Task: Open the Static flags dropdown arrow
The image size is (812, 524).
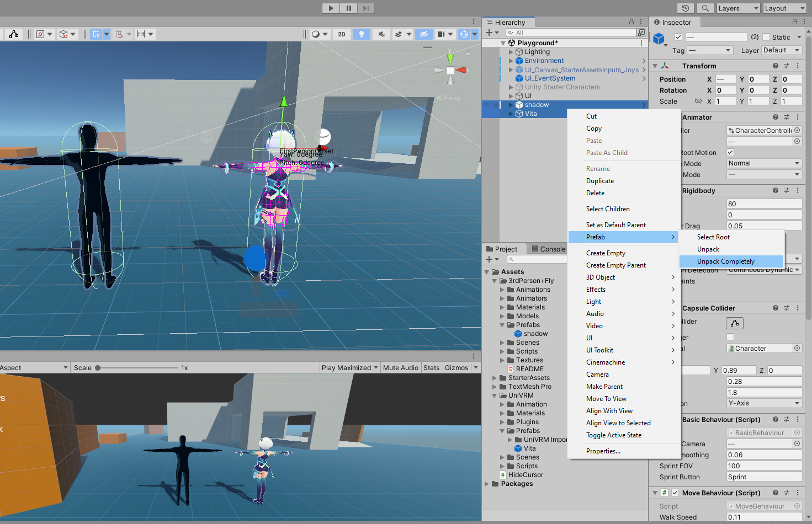Action: 799,38
